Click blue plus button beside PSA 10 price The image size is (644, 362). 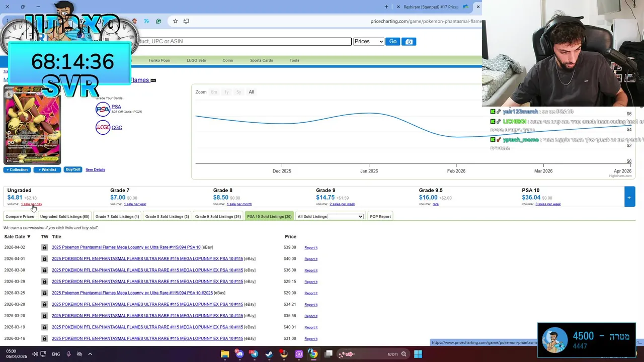click(629, 197)
